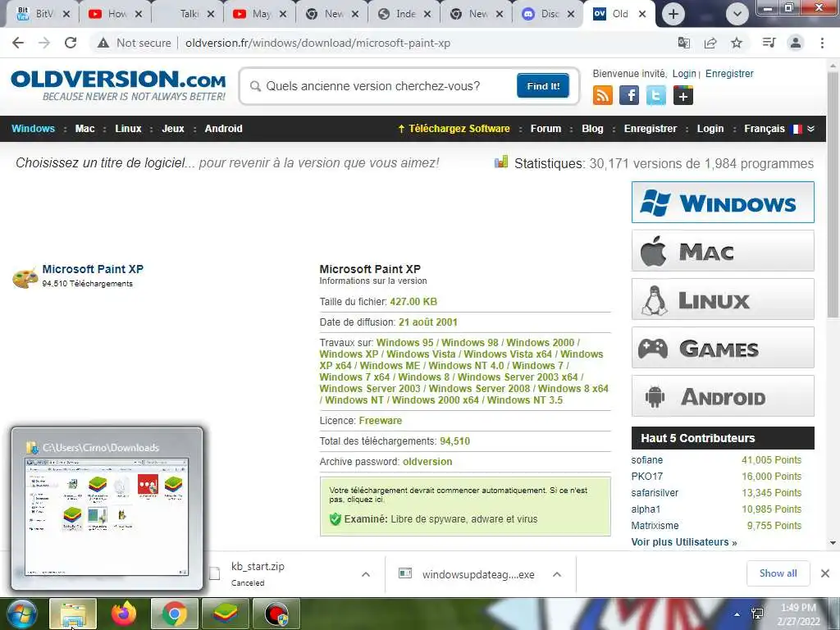Viewport: 840px width, 630px height.
Task: Open a new tab with plus button
Action: tap(673, 14)
